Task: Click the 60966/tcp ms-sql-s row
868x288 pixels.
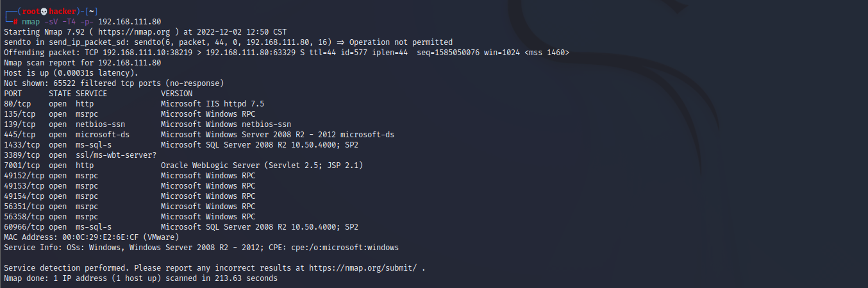Action: [181, 226]
